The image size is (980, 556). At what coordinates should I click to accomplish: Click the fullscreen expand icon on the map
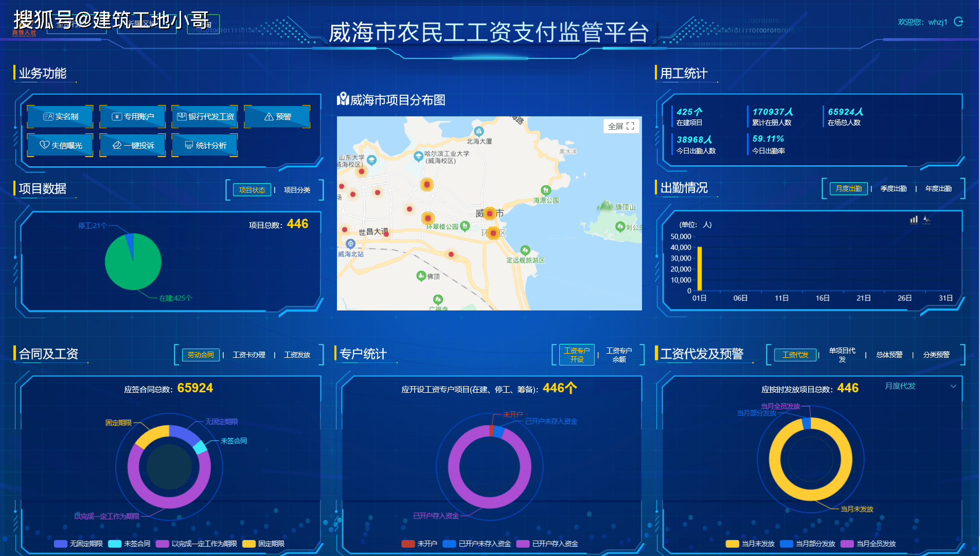tap(630, 126)
